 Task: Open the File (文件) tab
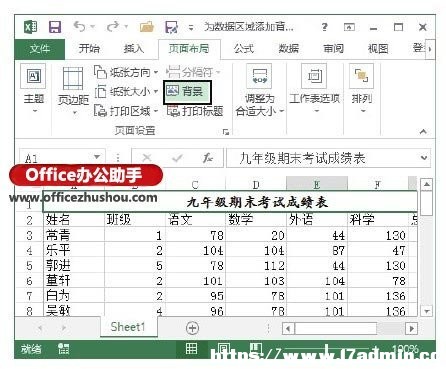click(x=40, y=49)
